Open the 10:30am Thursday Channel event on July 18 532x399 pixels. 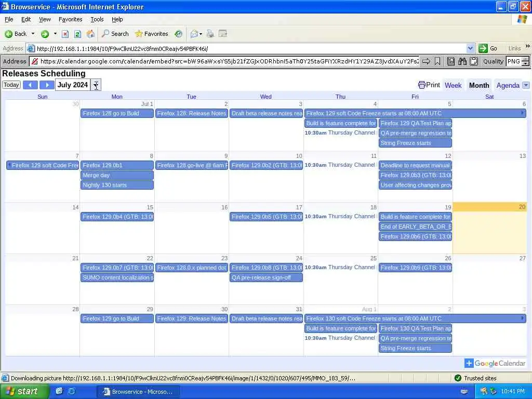pos(340,217)
